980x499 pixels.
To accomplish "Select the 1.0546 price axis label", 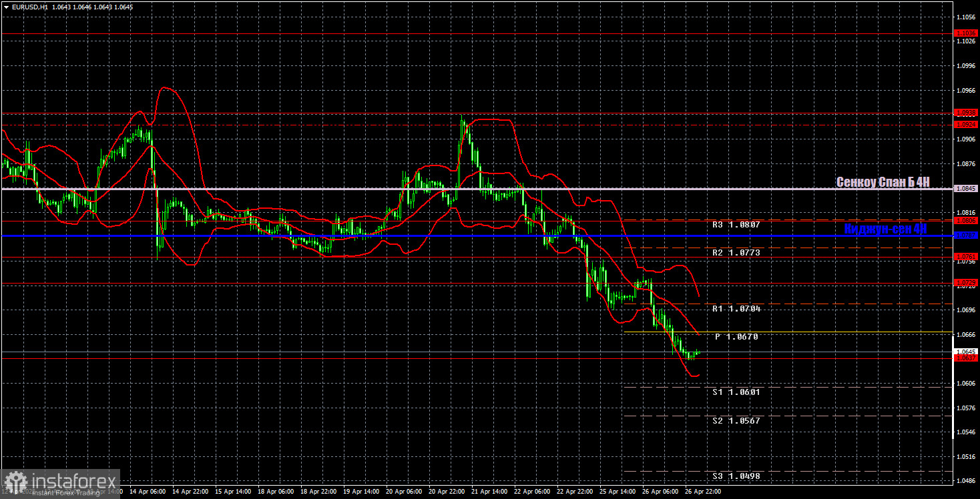I will point(966,432).
